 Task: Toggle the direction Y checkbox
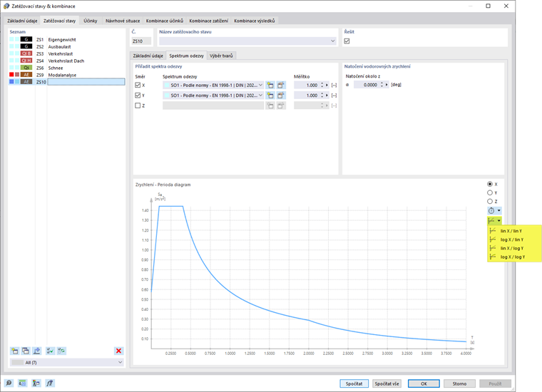pyautogui.click(x=138, y=96)
